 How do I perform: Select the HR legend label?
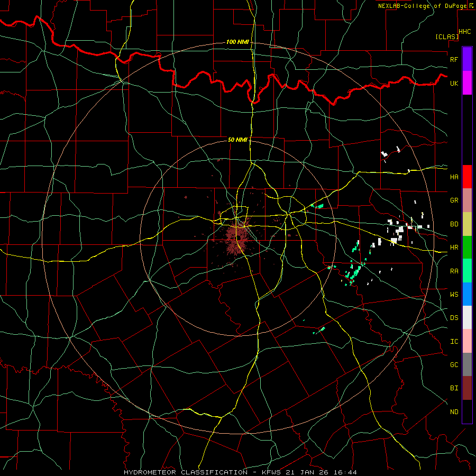click(454, 248)
